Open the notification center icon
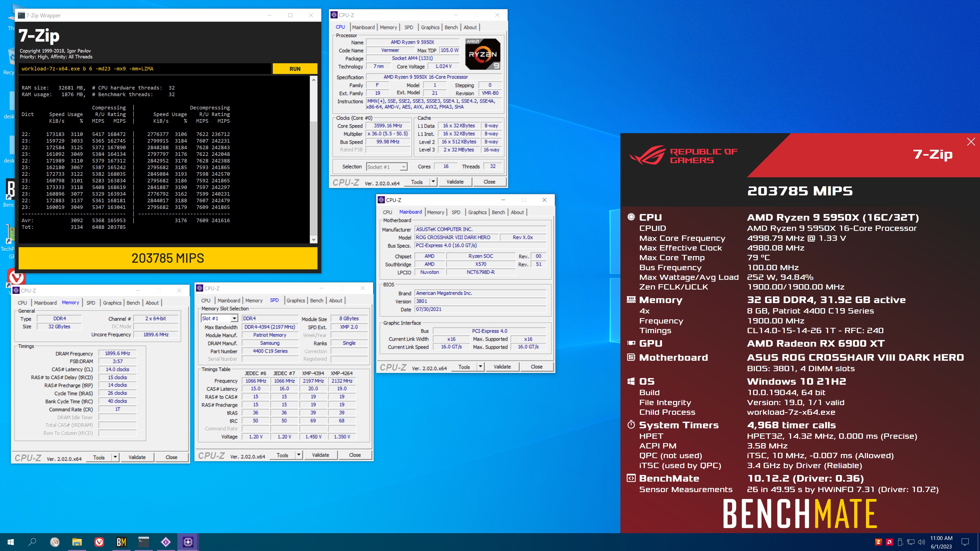 (x=965, y=542)
